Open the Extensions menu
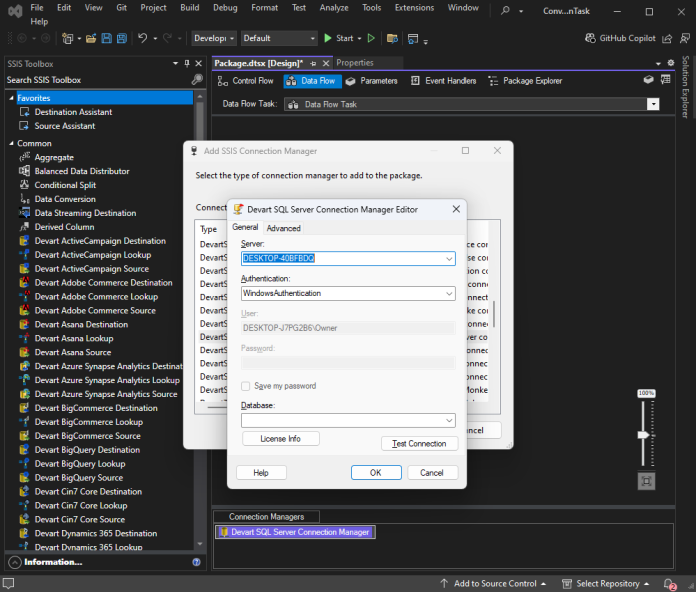The height and width of the screenshot is (592, 696). (x=414, y=7)
